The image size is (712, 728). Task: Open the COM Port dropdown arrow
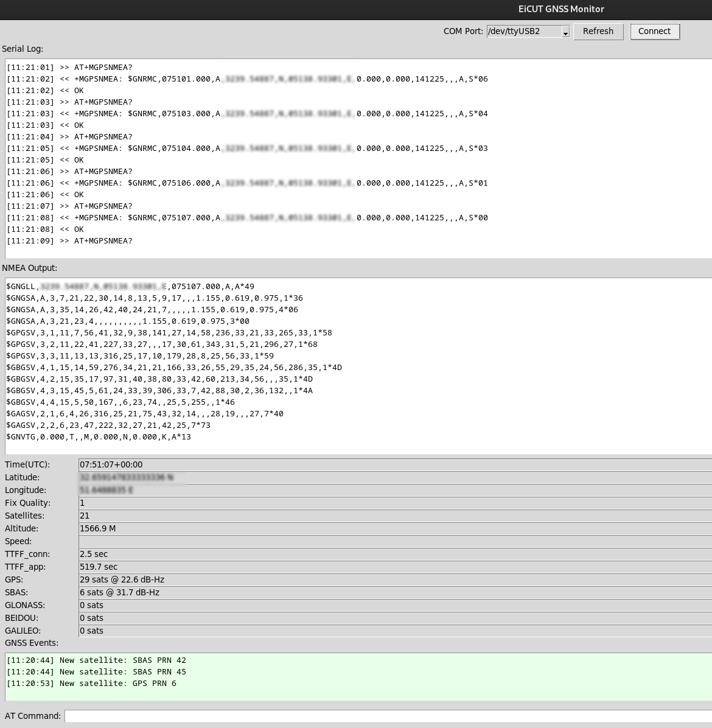tap(565, 31)
